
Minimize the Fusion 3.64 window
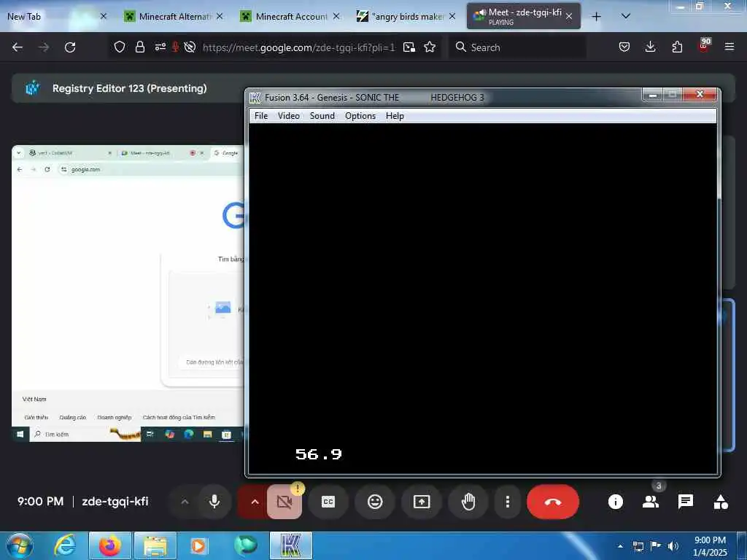coord(653,95)
